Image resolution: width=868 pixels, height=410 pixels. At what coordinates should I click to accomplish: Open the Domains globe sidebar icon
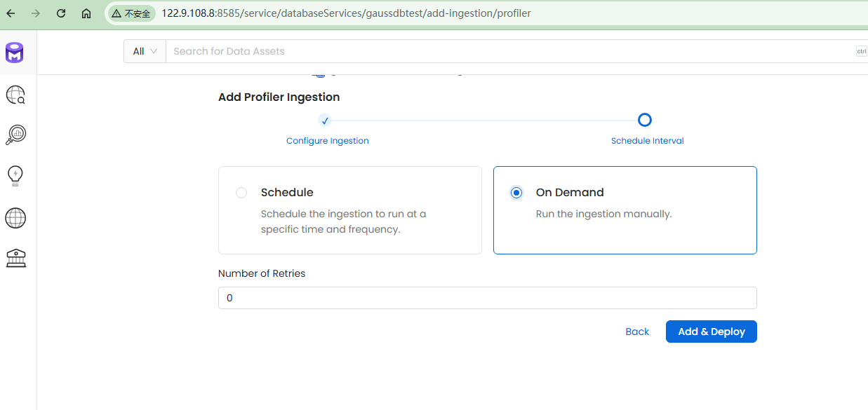click(x=15, y=219)
